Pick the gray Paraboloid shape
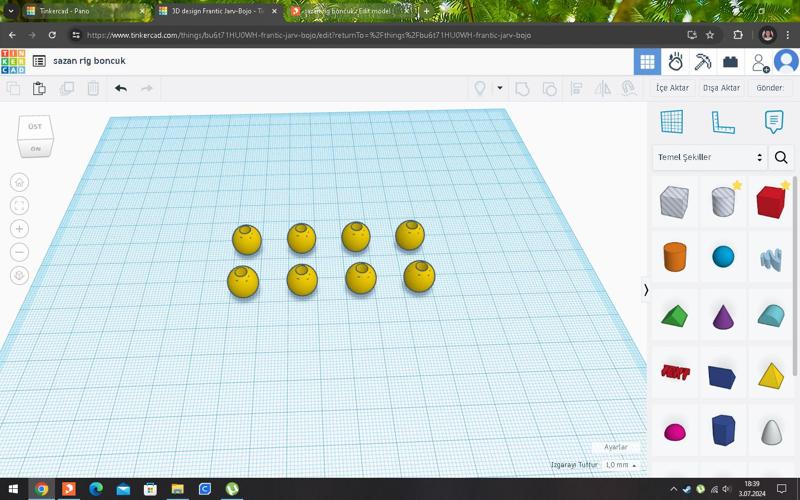800x500 pixels. tap(771, 432)
